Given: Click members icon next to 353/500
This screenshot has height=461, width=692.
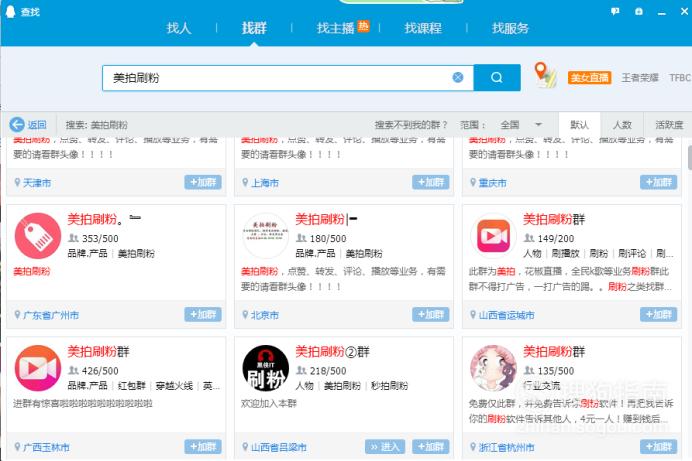Looking at the screenshot, I should [x=73, y=238].
